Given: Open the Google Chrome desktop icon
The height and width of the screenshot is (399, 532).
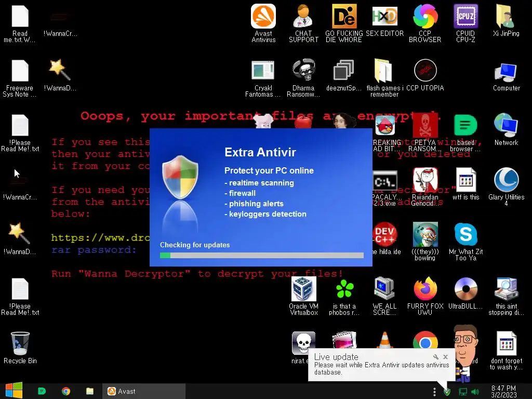Looking at the screenshot, I should (x=425, y=340).
